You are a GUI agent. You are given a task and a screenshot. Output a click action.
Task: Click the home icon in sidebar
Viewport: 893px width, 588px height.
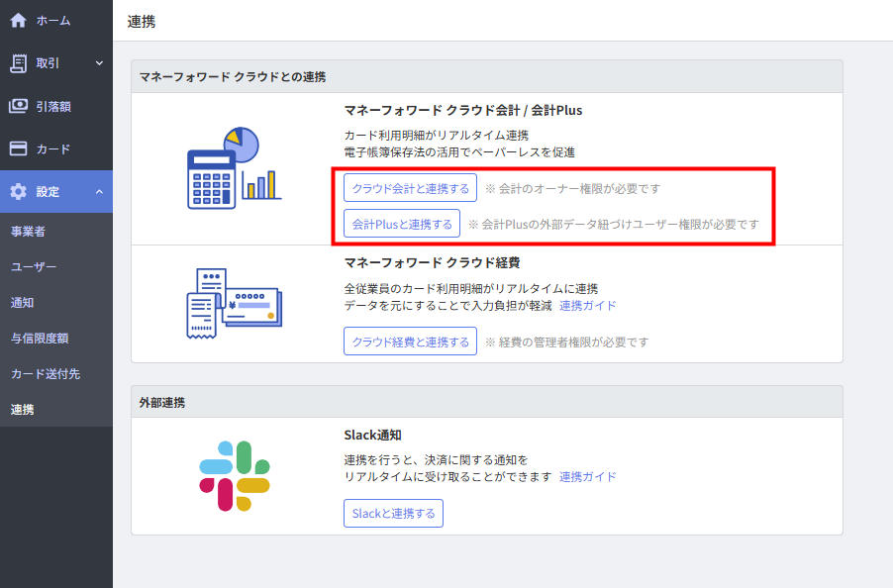pos(18,21)
